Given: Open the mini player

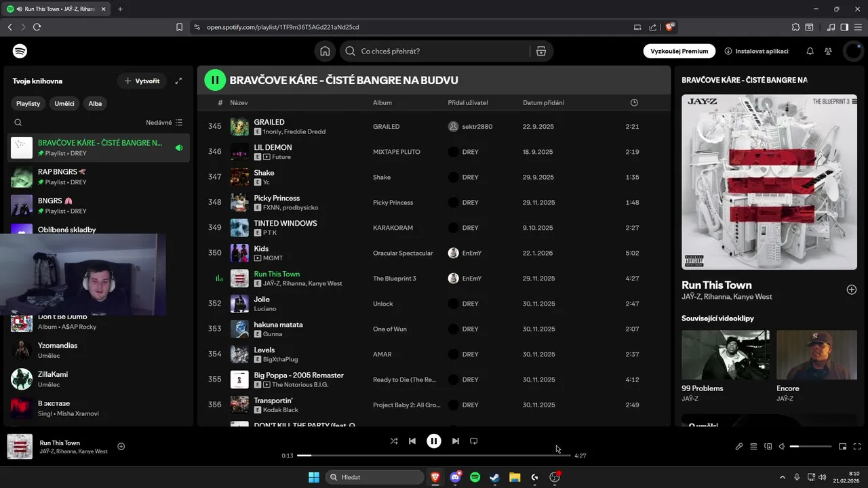Looking at the screenshot, I should [843, 447].
